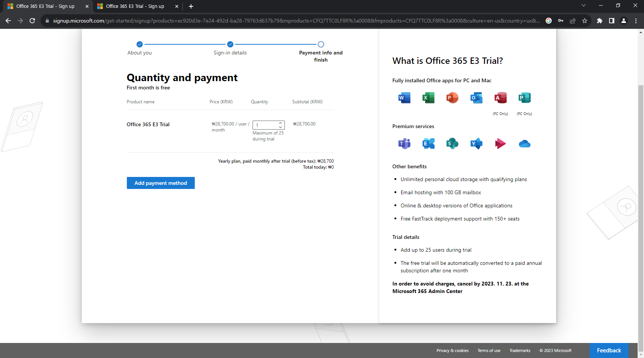Click the PowerPoint app icon

point(452,98)
